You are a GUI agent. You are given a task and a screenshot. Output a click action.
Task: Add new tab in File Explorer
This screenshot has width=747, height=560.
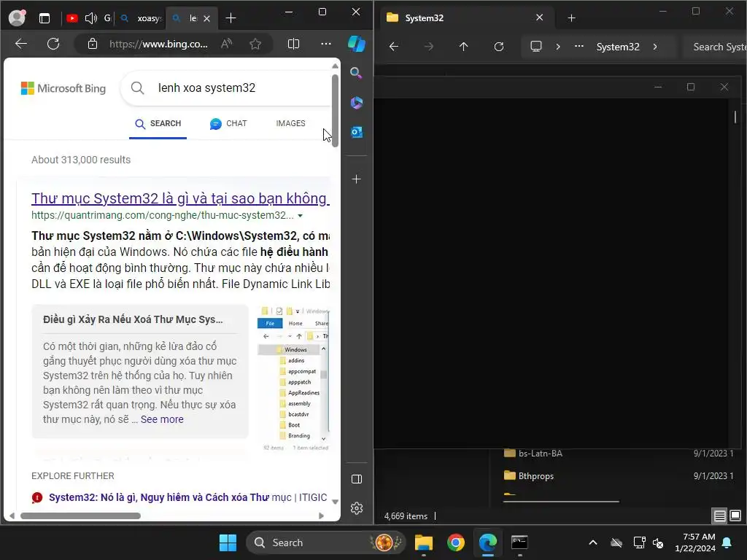572,18
